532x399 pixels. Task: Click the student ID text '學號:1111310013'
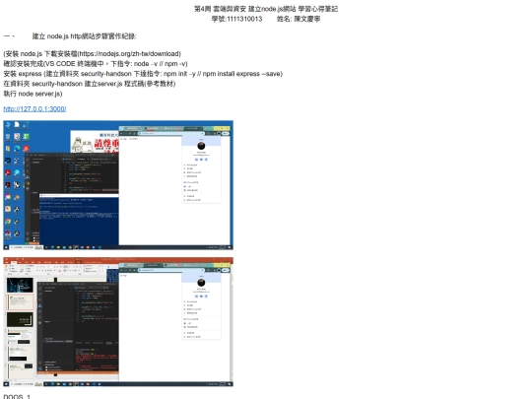[236, 19]
